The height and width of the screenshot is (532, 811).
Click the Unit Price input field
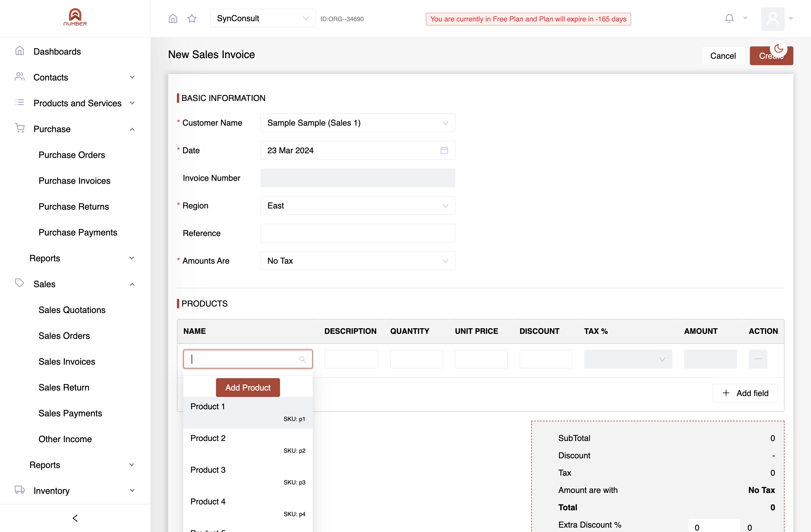(481, 359)
